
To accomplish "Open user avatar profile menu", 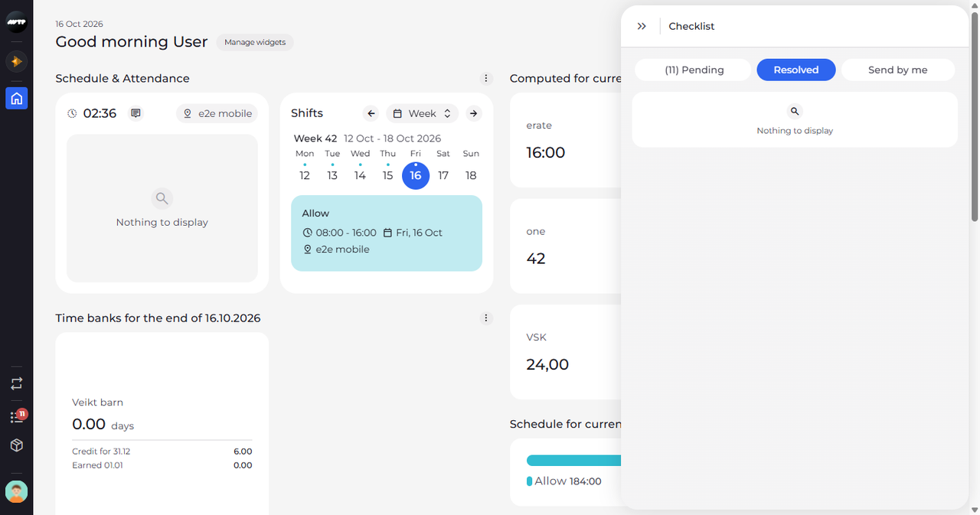I will click(17, 491).
